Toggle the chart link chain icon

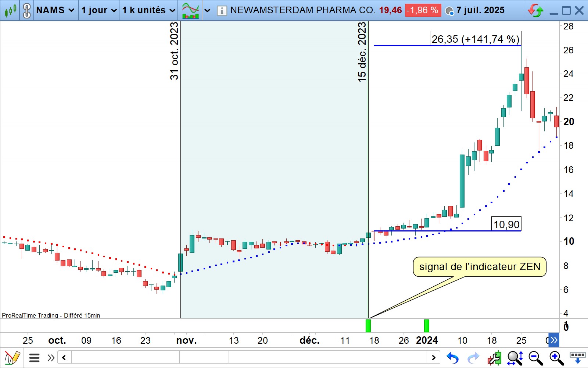tap(26, 10)
